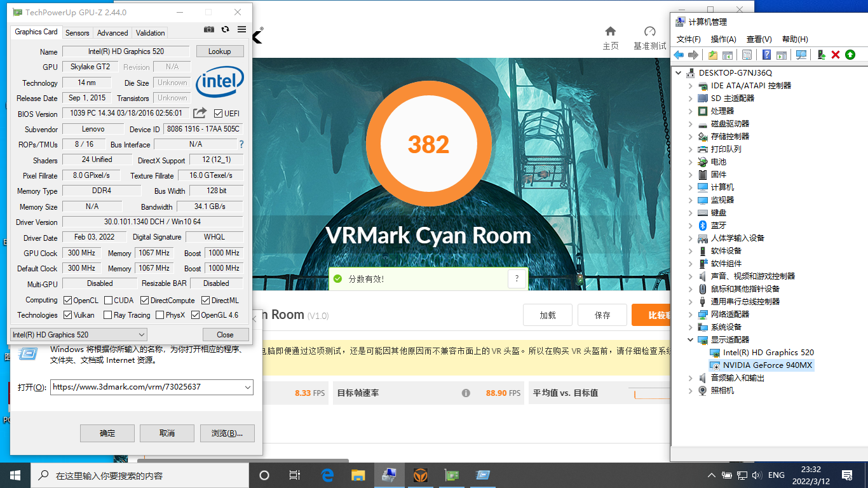Click 浏览(B)... in the Run dialog
868x488 pixels.
227,433
